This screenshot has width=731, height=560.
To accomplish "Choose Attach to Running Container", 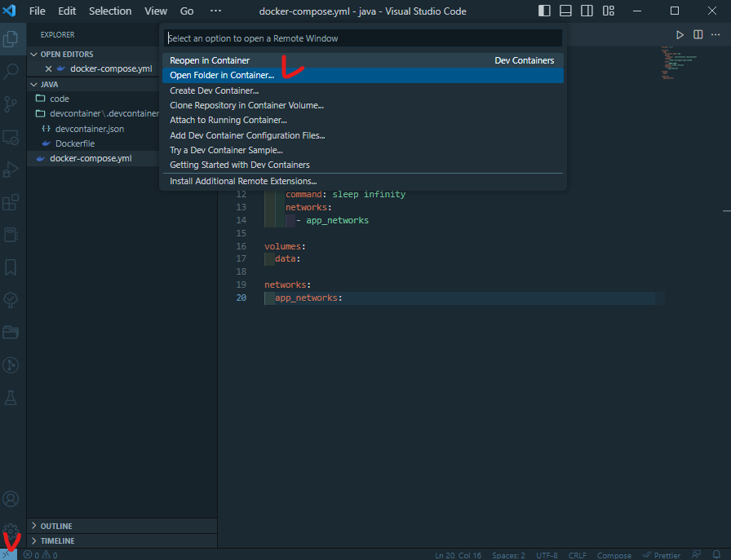I will (363, 120).
